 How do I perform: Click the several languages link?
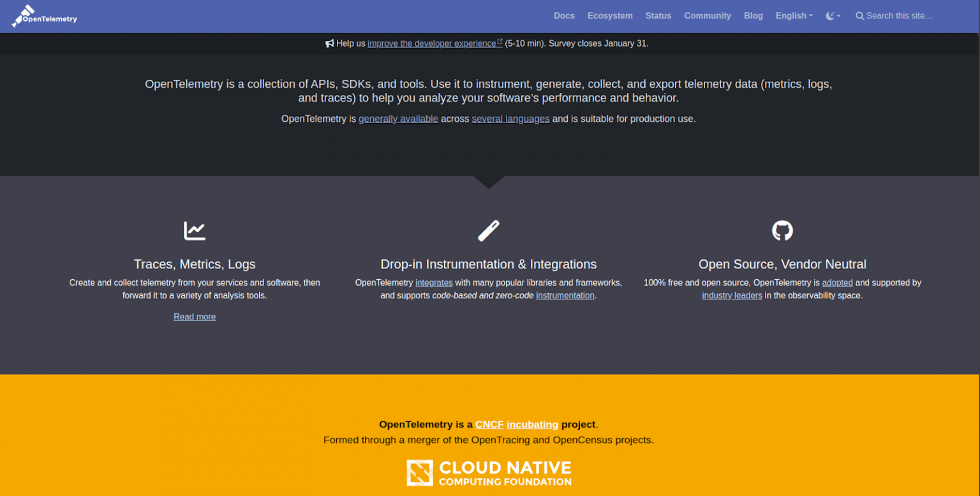point(510,119)
